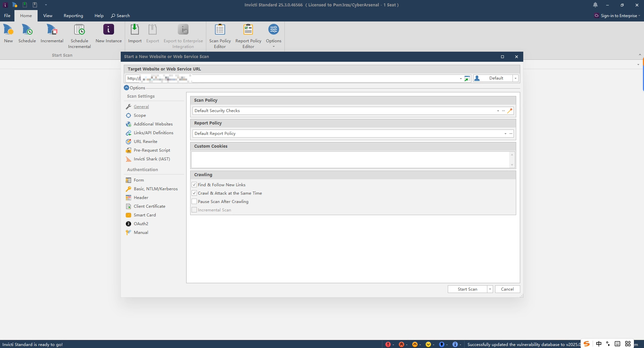
Task: Click the Import ribbon icon
Action: pyautogui.click(x=135, y=34)
